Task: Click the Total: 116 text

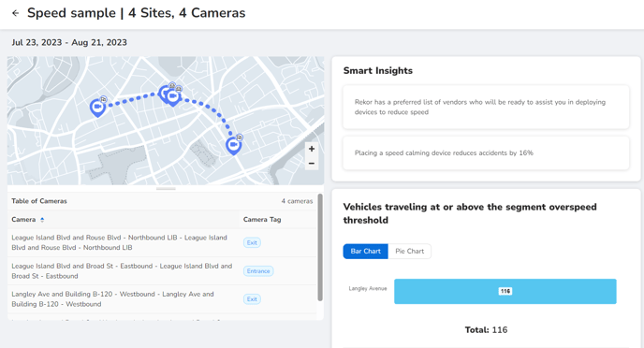Action: 486,330
